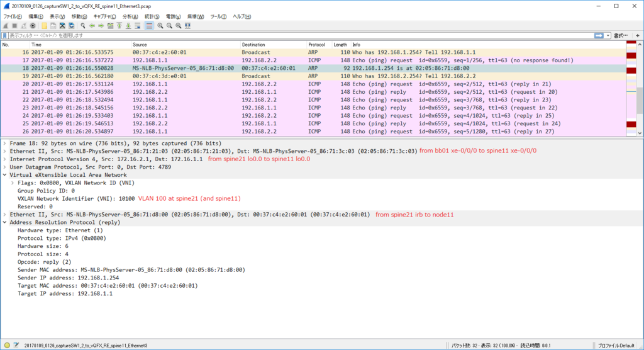This screenshot has height=350, width=644.
Task: Focus the display filter input field
Action: tap(301, 36)
